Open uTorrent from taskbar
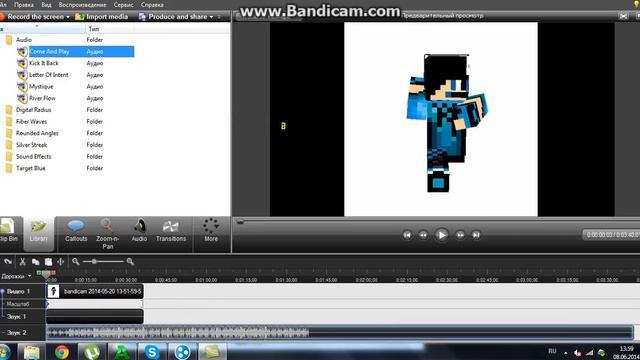Screen dimensions: 640x360 tap(92, 352)
